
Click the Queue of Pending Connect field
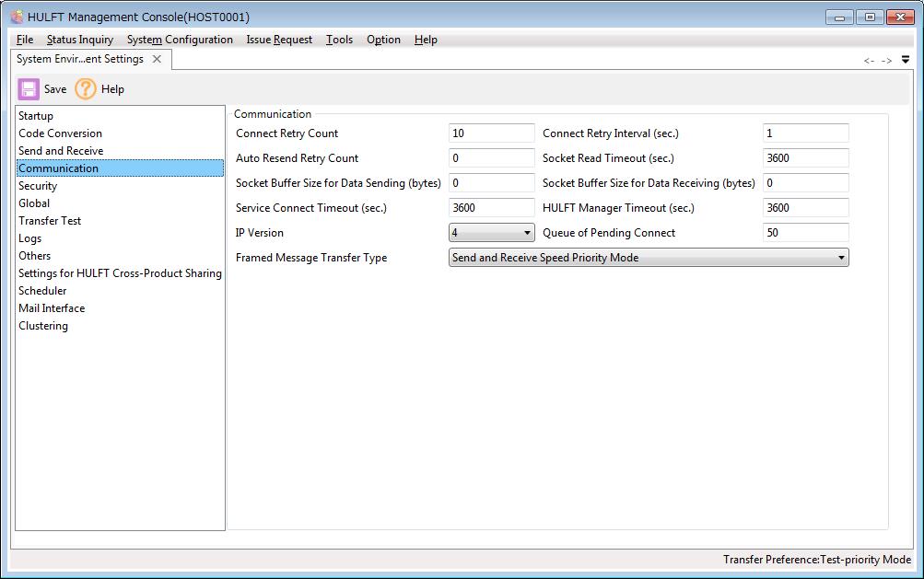pyautogui.click(x=805, y=233)
